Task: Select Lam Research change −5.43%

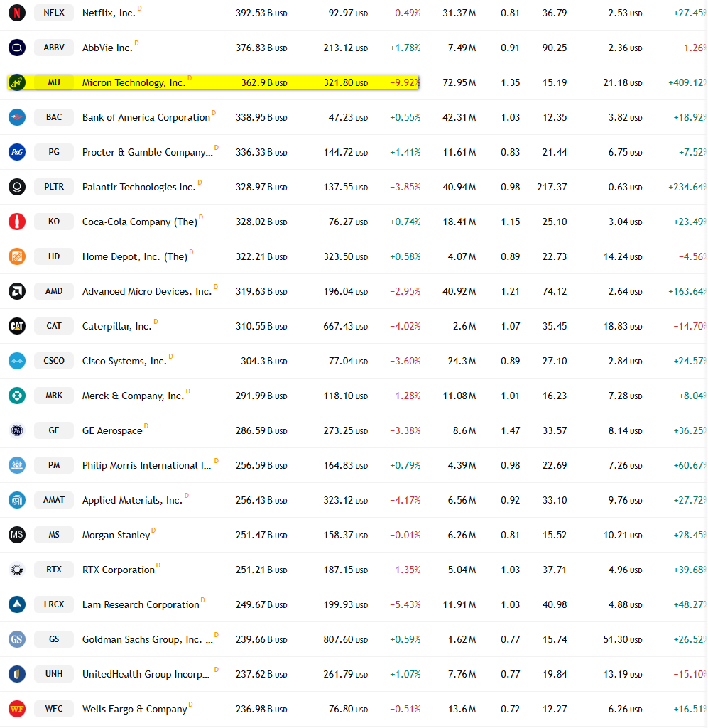Action: point(405,605)
